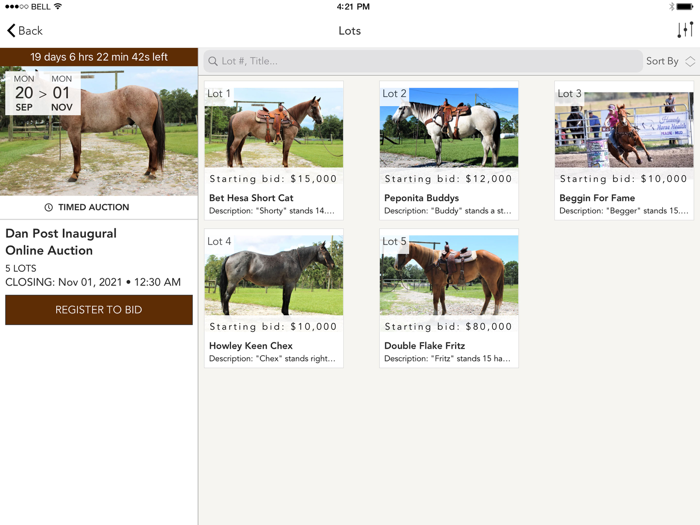Click the Lot #, Title search field

(423, 61)
